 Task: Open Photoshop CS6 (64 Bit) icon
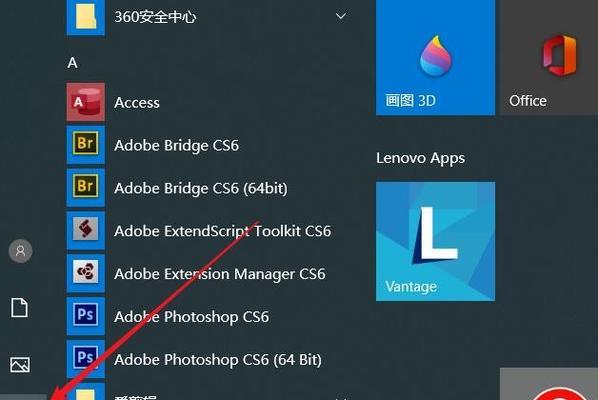click(85, 358)
